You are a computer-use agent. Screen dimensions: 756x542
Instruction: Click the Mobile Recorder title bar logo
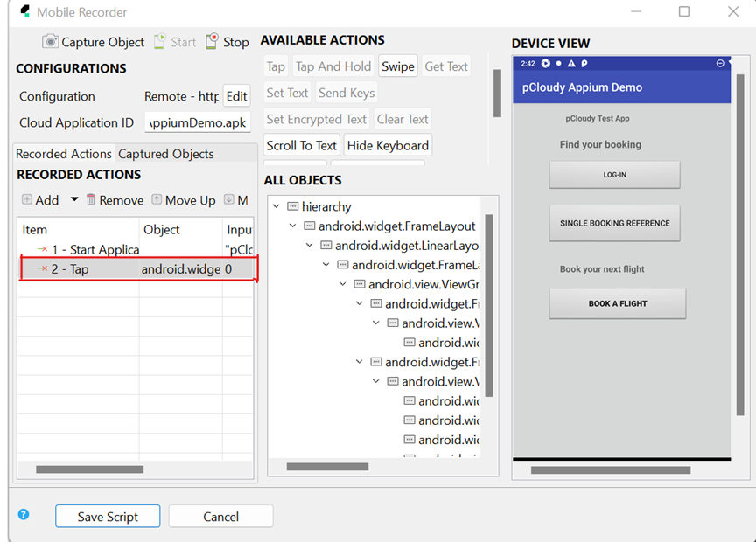[x=18, y=12]
